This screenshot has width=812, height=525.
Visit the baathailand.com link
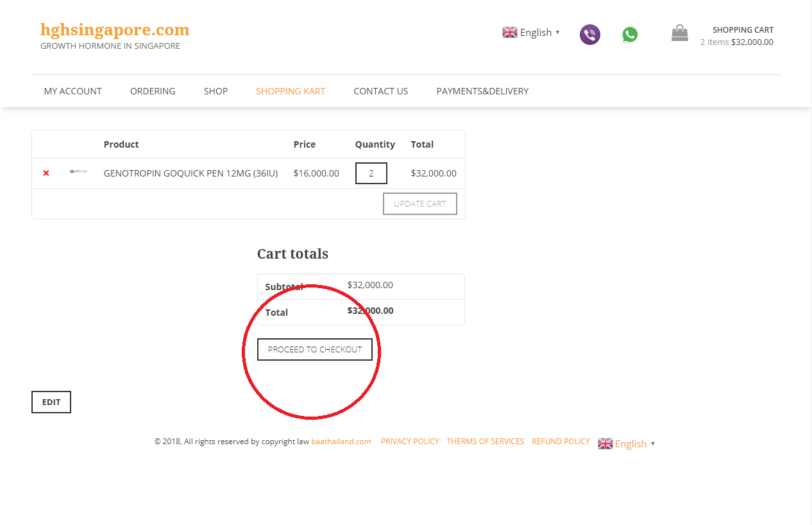point(341,442)
